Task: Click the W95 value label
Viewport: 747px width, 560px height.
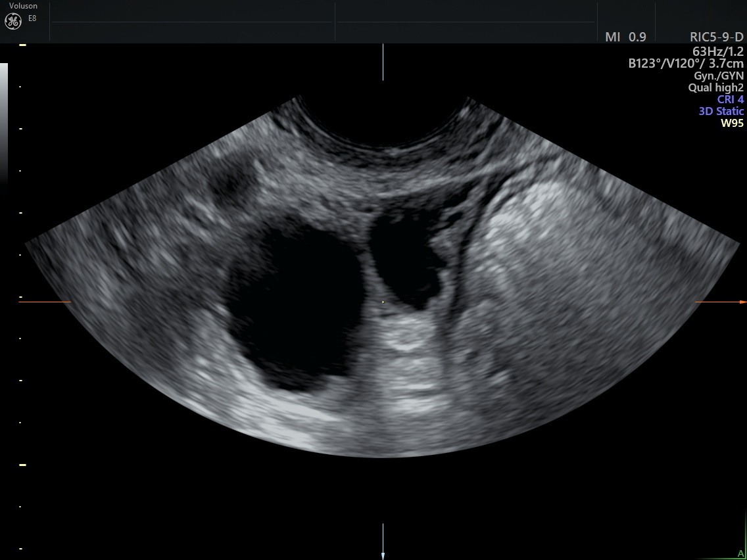Action: point(732,123)
